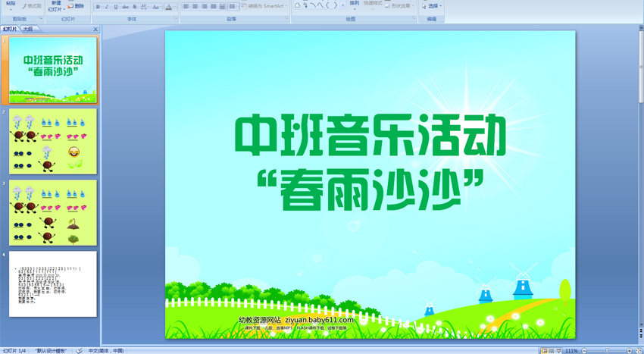This screenshot has width=644, height=354.
Task: Select the arc shape
Action: pyautogui.click(x=313, y=5)
